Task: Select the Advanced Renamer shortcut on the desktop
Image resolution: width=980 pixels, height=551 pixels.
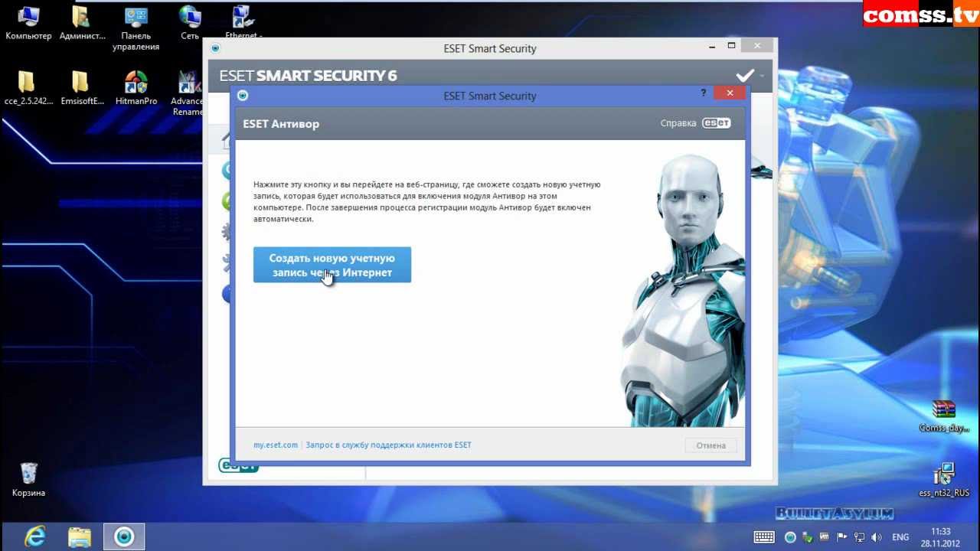Action: (187, 93)
